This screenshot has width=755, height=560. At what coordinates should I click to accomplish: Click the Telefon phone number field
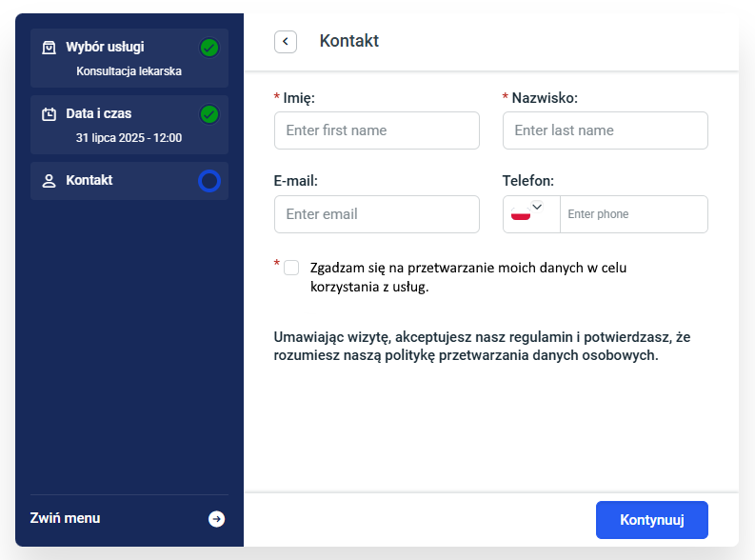(x=633, y=214)
